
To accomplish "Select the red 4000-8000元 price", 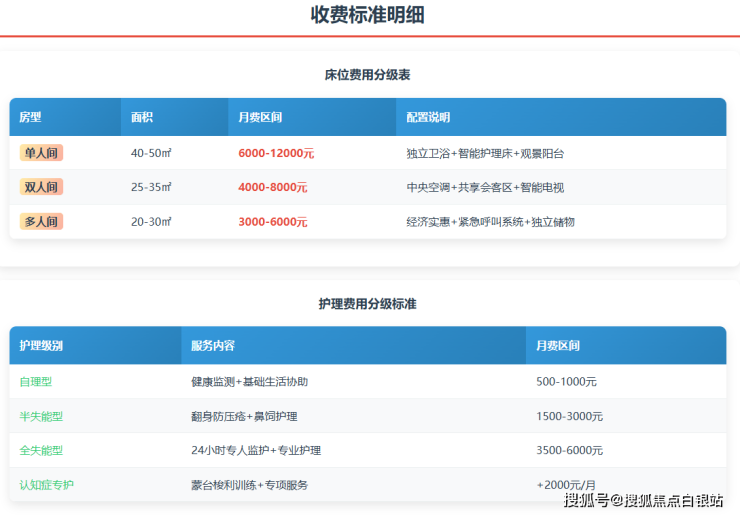I will 273,188.
